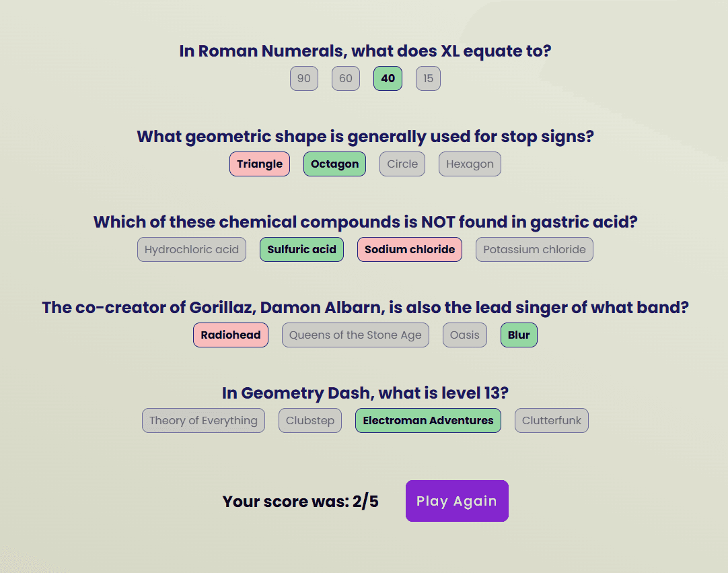Click the 60 answer option
The image size is (728, 573).
(x=345, y=78)
